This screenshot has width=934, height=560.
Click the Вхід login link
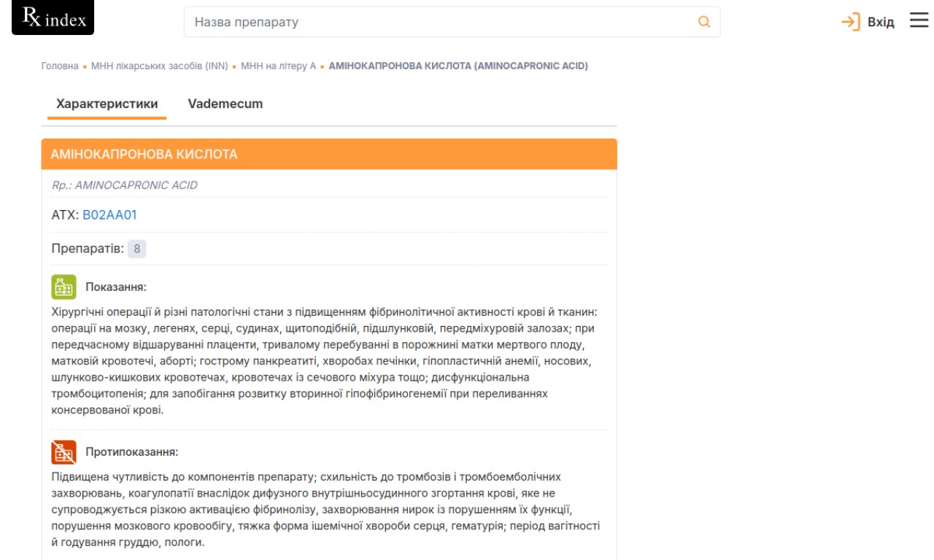tap(881, 22)
